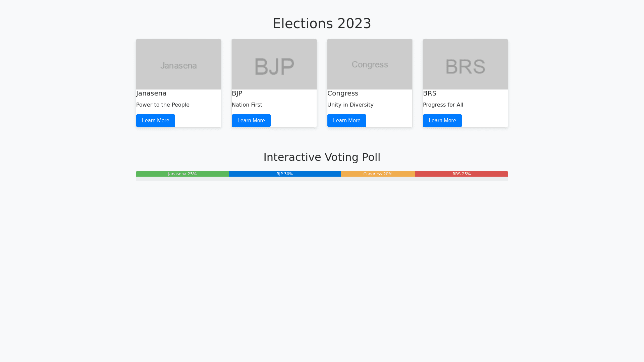Viewport: 644px width, 362px height.
Task: Click the orange Congress 20% poll segment
Action: click(x=378, y=174)
